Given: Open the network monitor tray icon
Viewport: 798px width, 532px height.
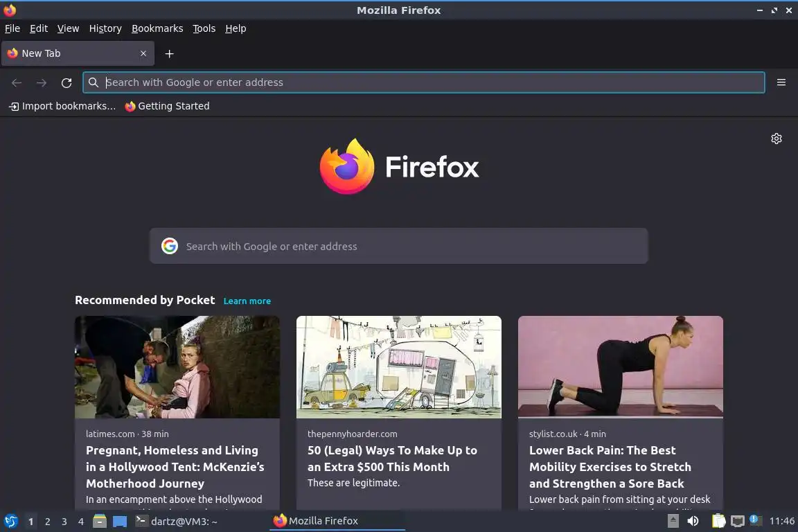Looking at the screenshot, I should (x=738, y=522).
